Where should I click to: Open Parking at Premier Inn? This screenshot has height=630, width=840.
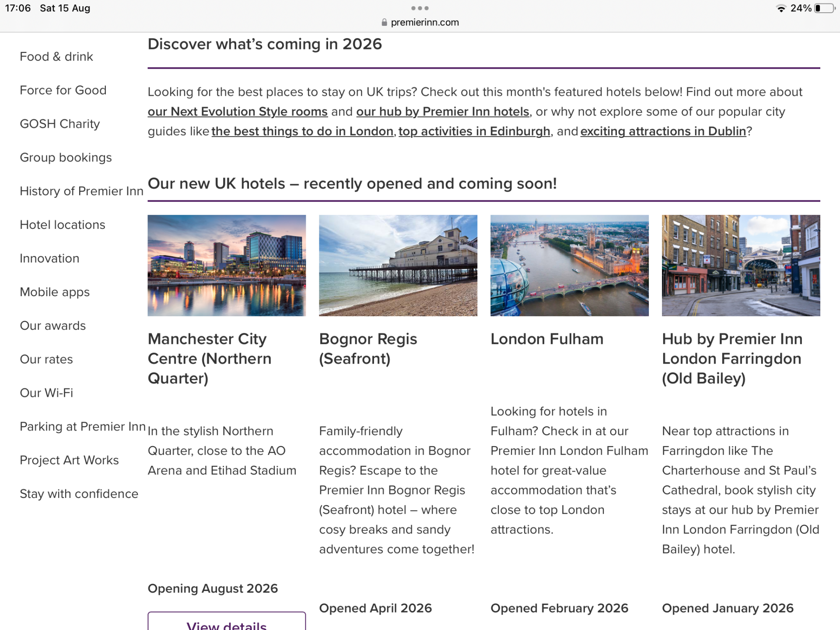(83, 427)
